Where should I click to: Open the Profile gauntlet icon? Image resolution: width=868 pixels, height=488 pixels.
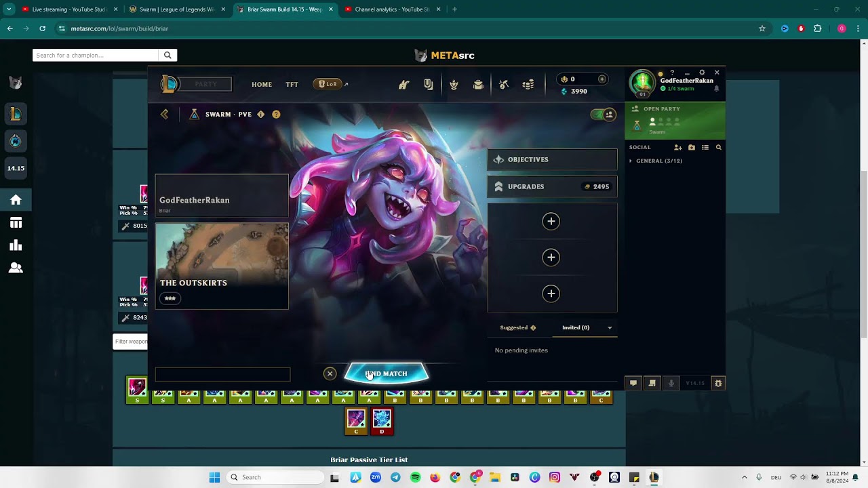tap(404, 85)
